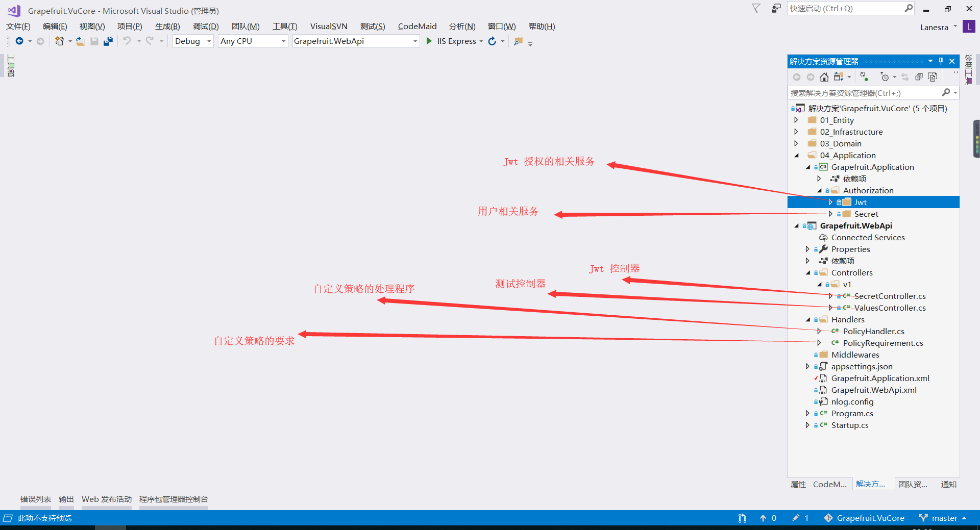Collapse the Controllers folder node
This screenshot has width=980, height=530.
[808, 273]
